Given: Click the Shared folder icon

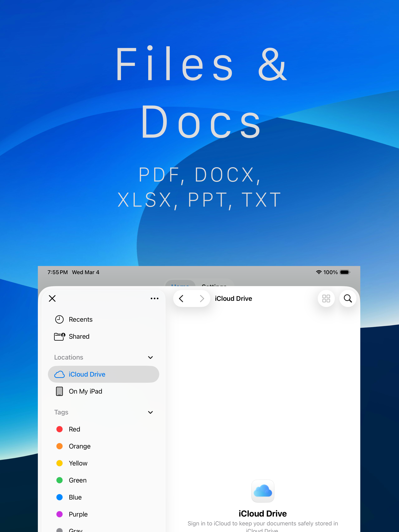Looking at the screenshot, I should click(x=60, y=337).
